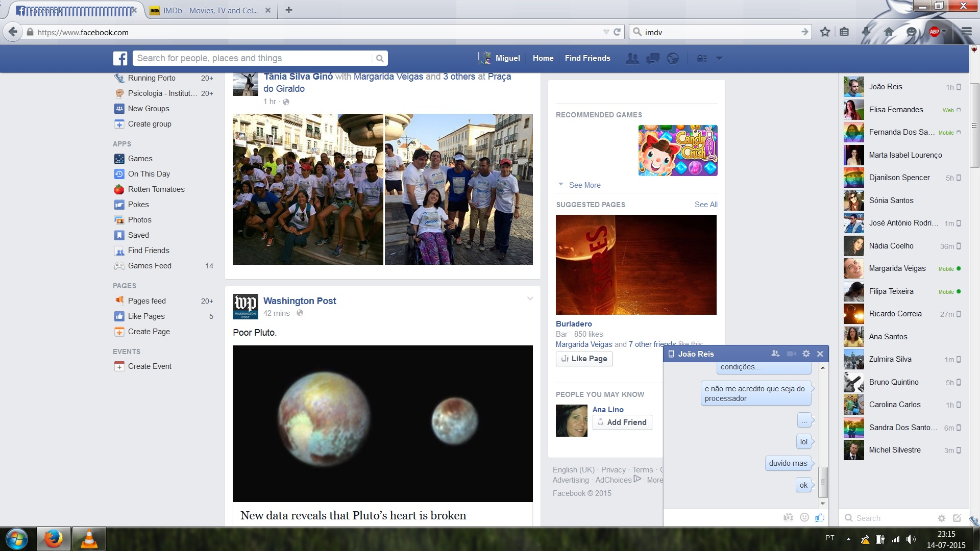Add Ana Lino as friend

point(622,422)
